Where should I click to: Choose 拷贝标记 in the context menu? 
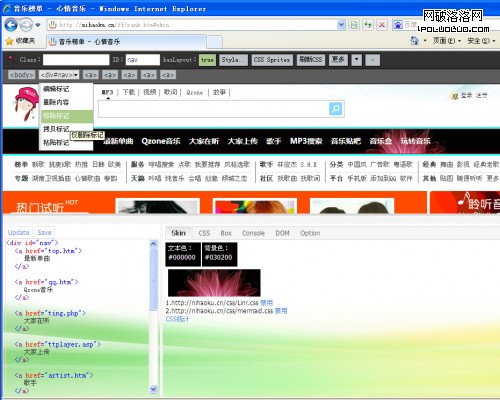coord(56,129)
